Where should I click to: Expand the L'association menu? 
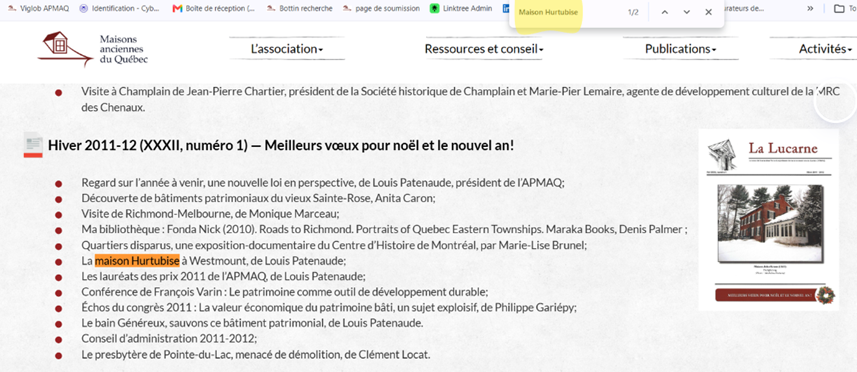pos(287,49)
